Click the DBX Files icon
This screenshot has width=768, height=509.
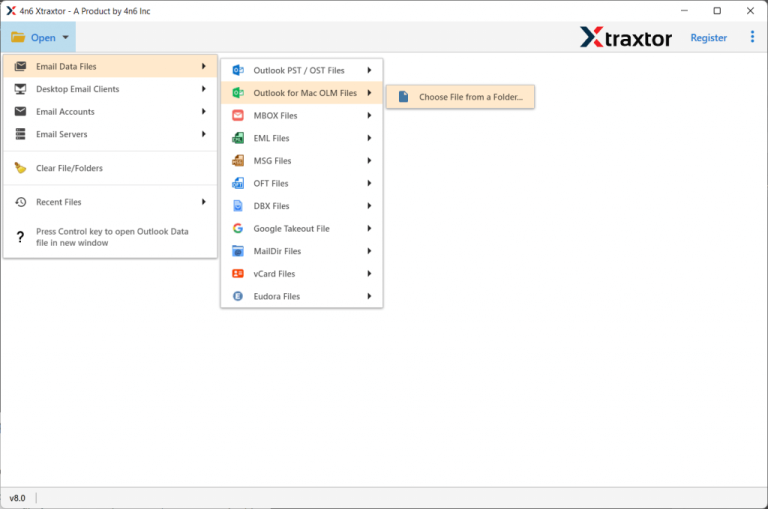click(x=238, y=206)
